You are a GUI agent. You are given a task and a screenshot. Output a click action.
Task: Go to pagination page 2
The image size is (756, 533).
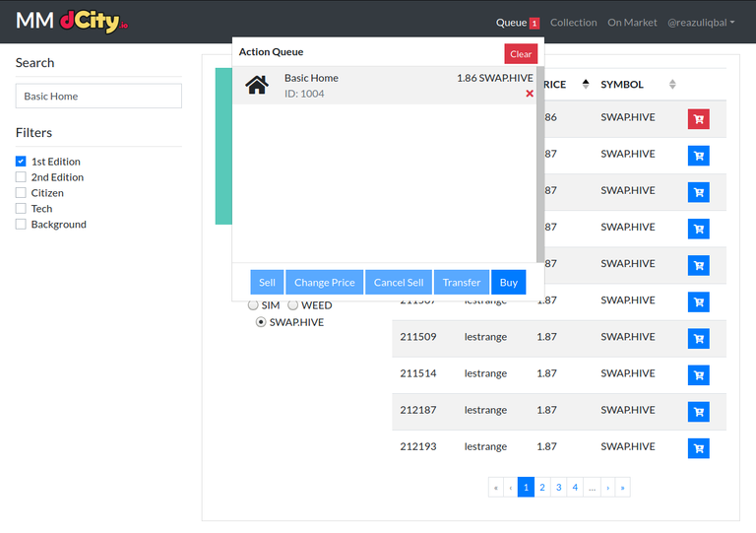click(542, 487)
